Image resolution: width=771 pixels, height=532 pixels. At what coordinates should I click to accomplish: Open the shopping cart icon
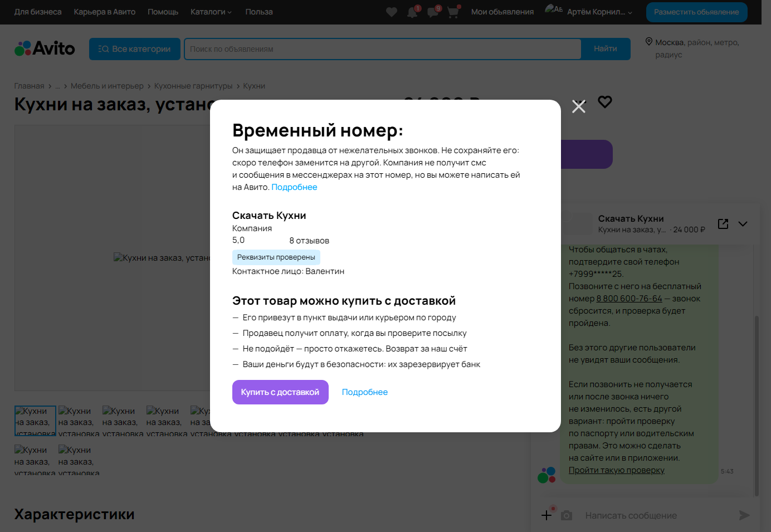[453, 12]
